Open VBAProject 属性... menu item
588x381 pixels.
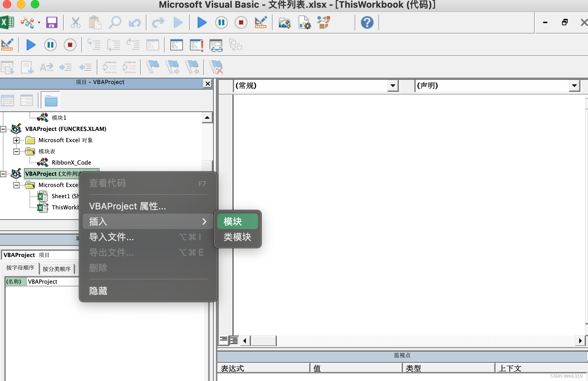(x=148, y=206)
